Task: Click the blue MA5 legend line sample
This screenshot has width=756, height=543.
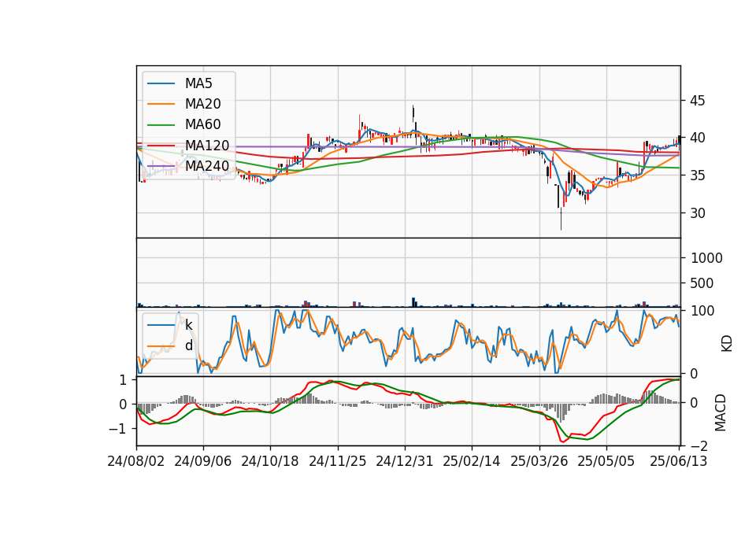Action: (x=161, y=83)
